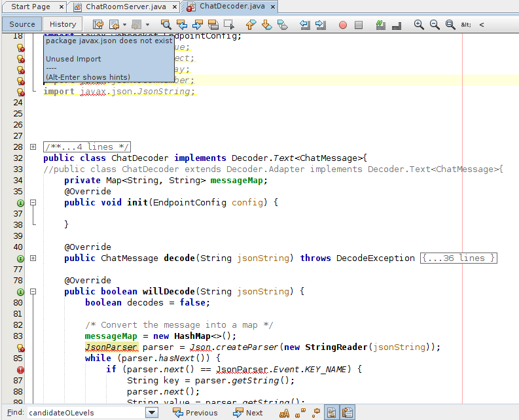Click the Comment lines icon

coord(381,24)
